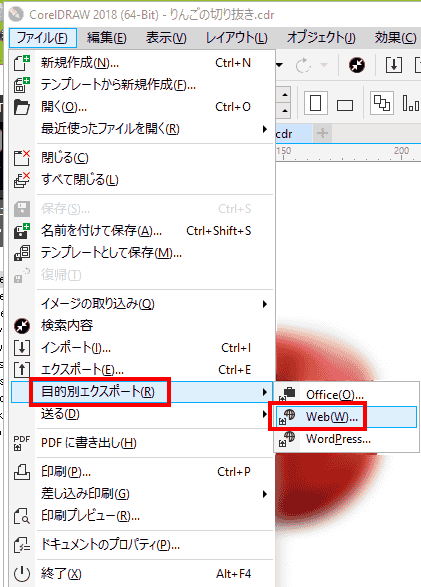Open the ファイル(F) menu
421x587 pixels.
pos(43,38)
